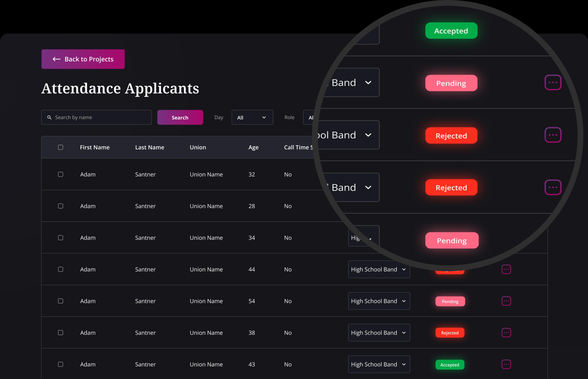Click the ellipsis icon in age 38 row
The width and height of the screenshot is (588, 379).
click(x=506, y=333)
